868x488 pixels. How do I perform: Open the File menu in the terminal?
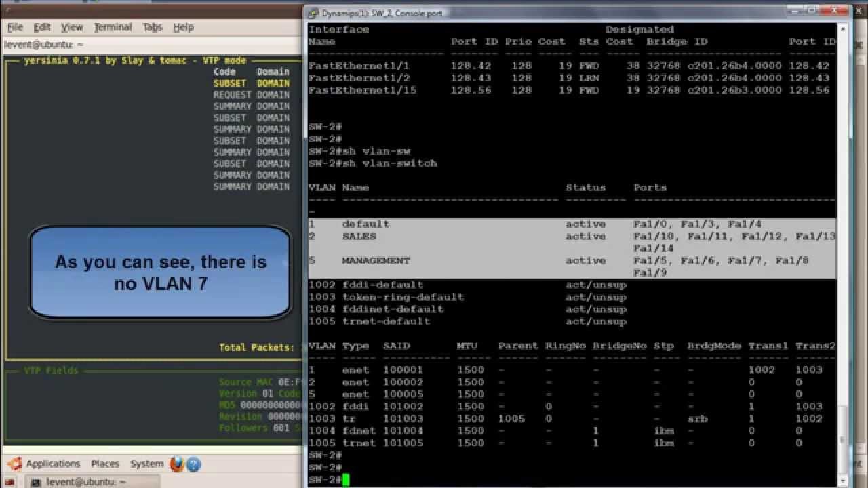[15, 27]
